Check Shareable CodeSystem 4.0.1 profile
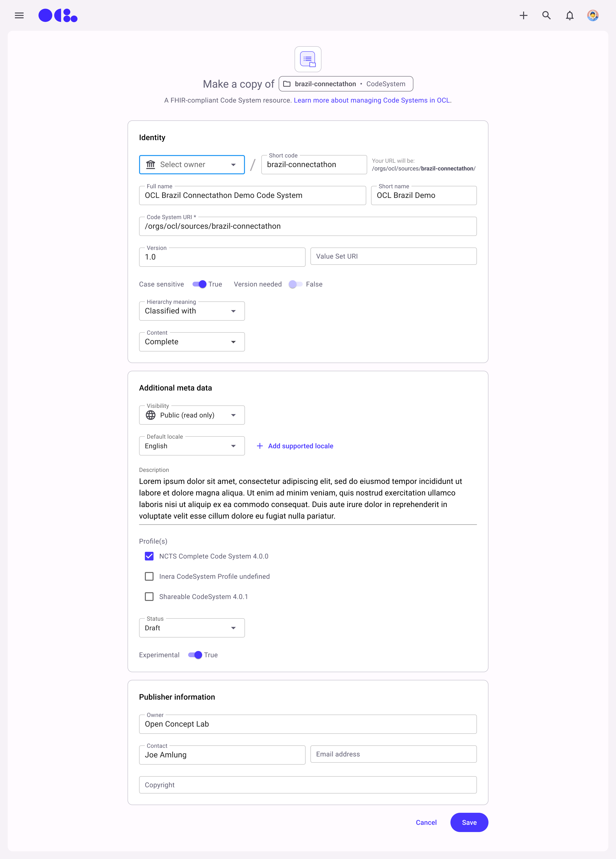Image resolution: width=616 pixels, height=859 pixels. (149, 597)
